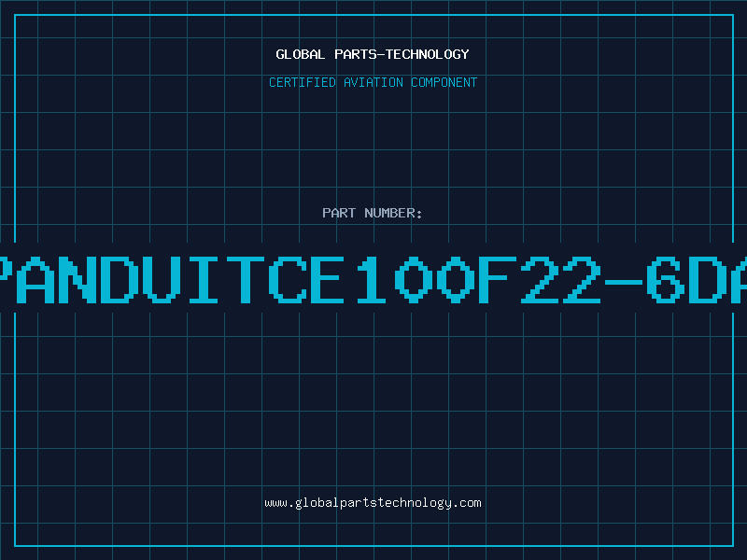Click the word GLOBAL in the heading
Image resolution: width=747 pixels, height=560 pixels.
301,54
